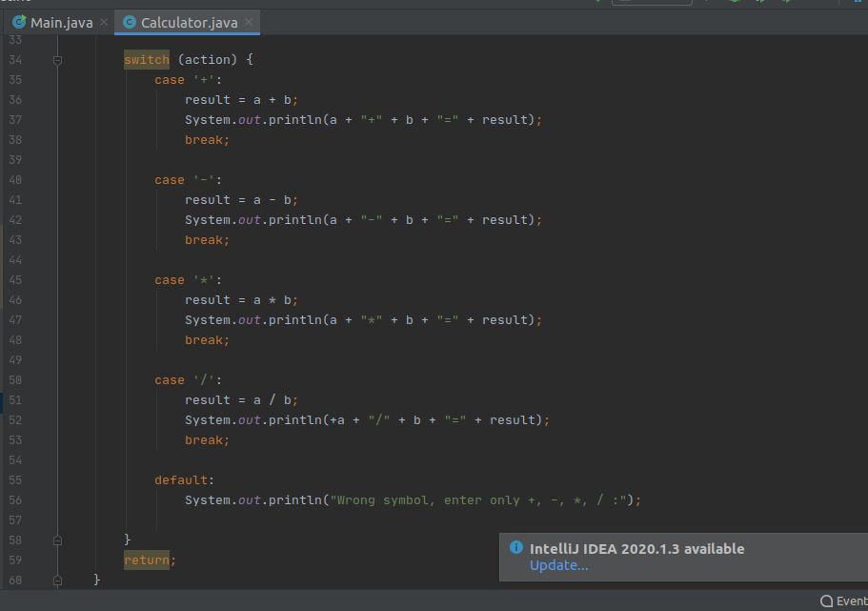Click println statement on line 47
Screen dimensions: 868x611
click(363, 320)
